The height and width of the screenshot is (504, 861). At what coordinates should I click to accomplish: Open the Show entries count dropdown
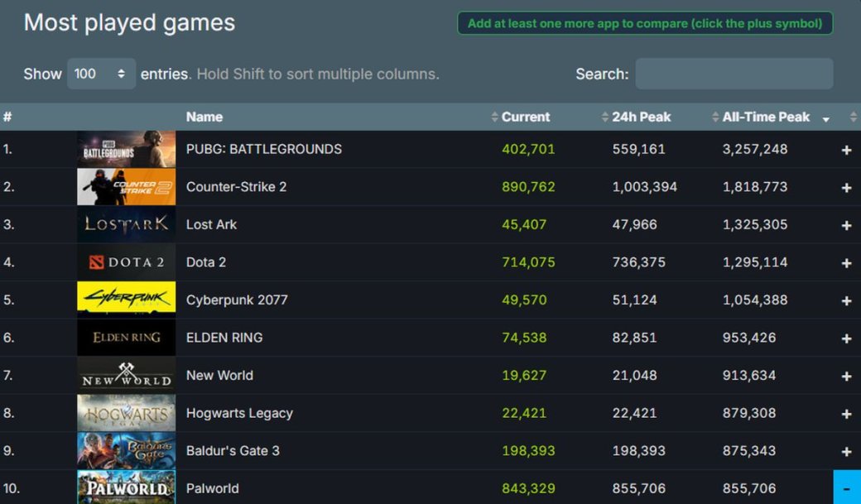[x=101, y=74]
